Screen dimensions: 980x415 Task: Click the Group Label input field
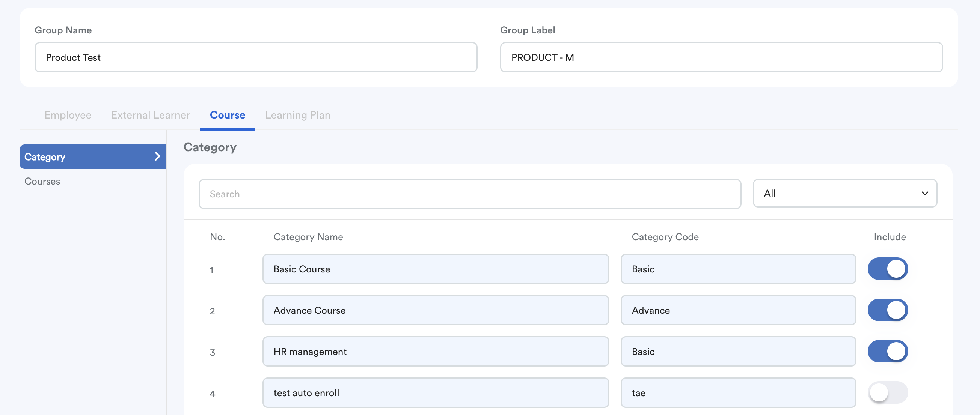[721, 57]
